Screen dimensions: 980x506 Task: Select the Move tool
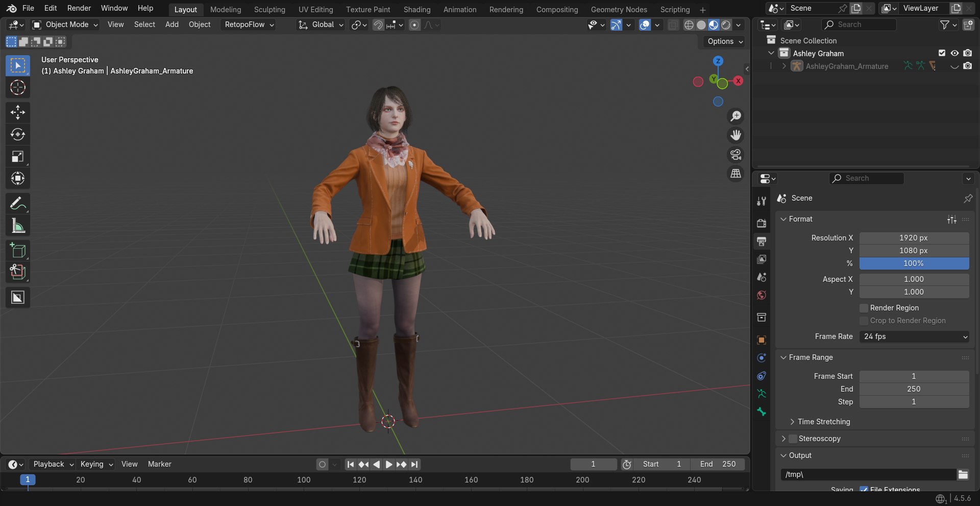18,112
